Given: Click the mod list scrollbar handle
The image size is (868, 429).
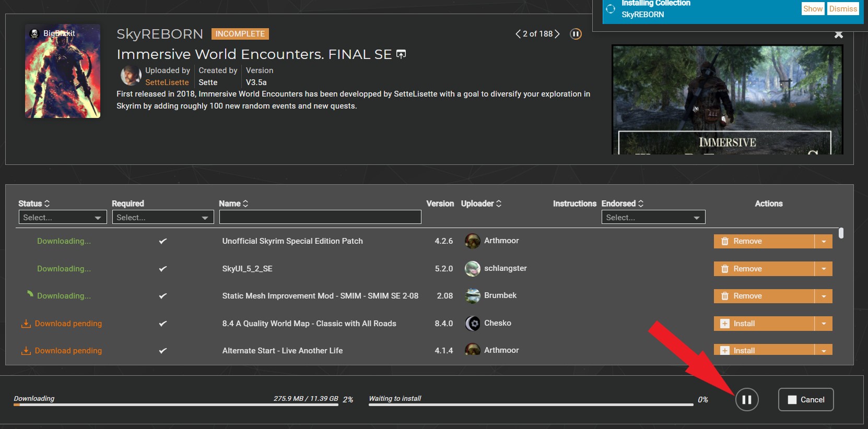Looking at the screenshot, I should 841,233.
